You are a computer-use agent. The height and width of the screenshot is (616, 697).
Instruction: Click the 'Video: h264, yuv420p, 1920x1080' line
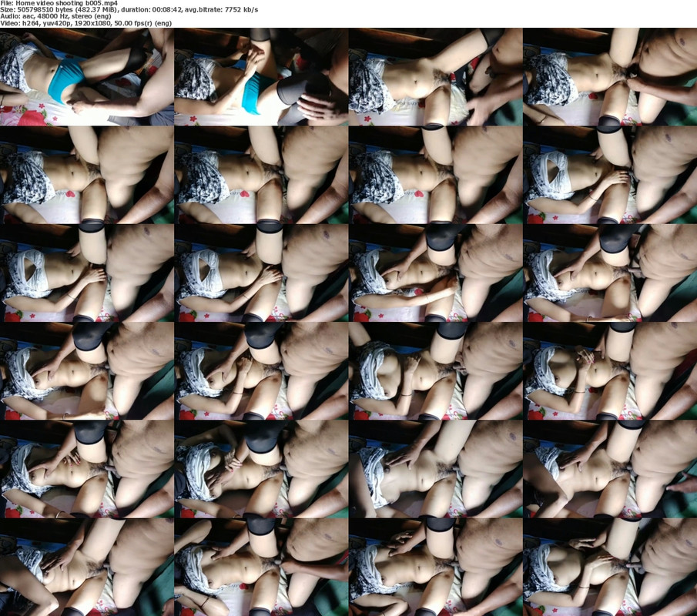[85, 23]
